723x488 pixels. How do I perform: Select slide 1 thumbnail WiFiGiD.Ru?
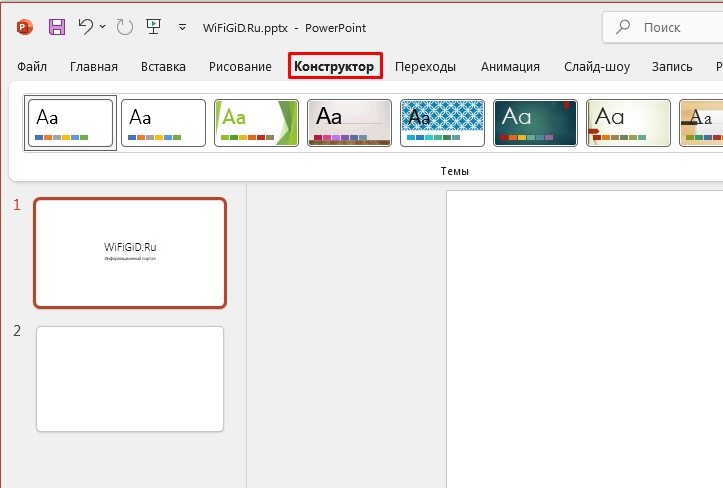[x=130, y=253]
